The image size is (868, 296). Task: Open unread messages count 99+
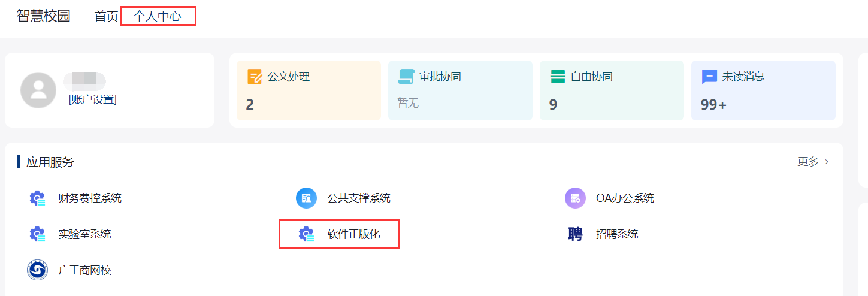(713, 105)
